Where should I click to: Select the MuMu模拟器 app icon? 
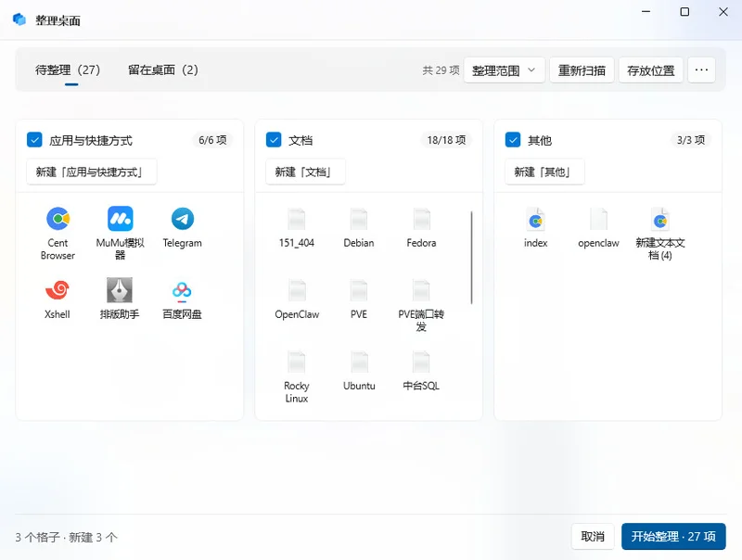click(121, 219)
